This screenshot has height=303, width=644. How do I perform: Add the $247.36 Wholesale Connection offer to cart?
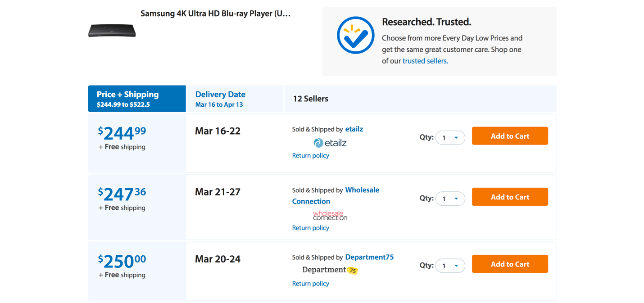coord(510,197)
